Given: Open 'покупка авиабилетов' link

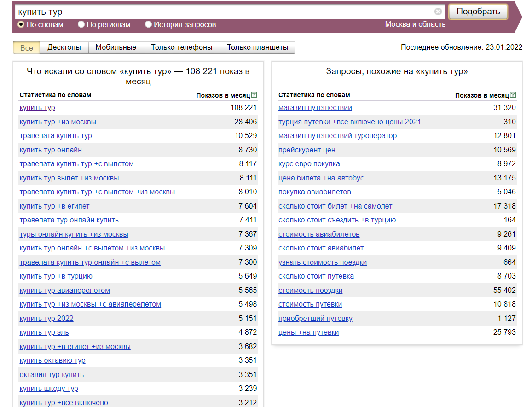Looking at the screenshot, I should point(314,192).
